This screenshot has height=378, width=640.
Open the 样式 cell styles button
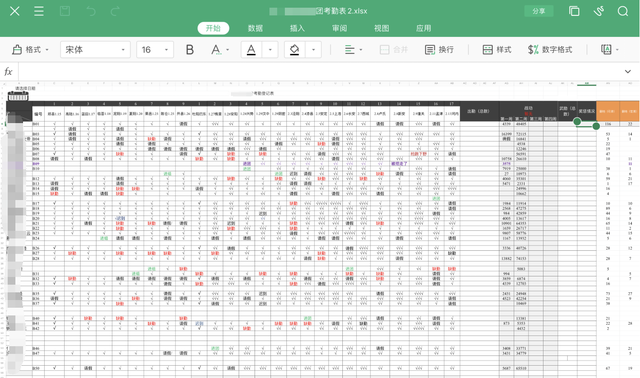[497, 50]
